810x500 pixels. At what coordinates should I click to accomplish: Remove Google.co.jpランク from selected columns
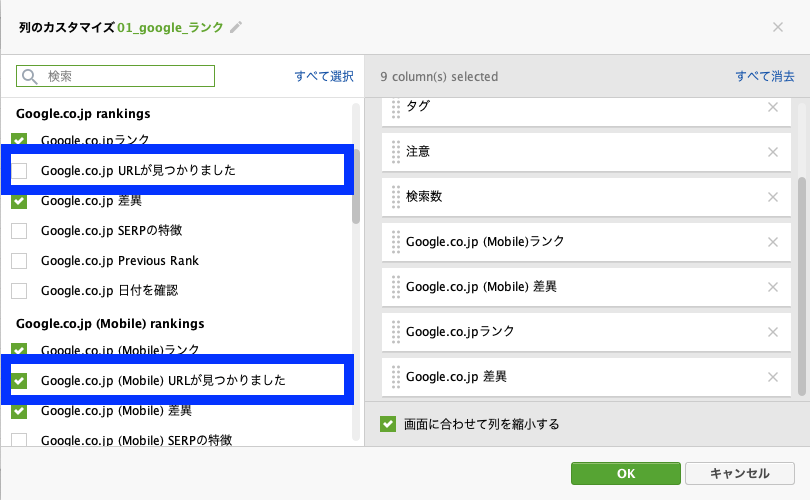point(773,332)
